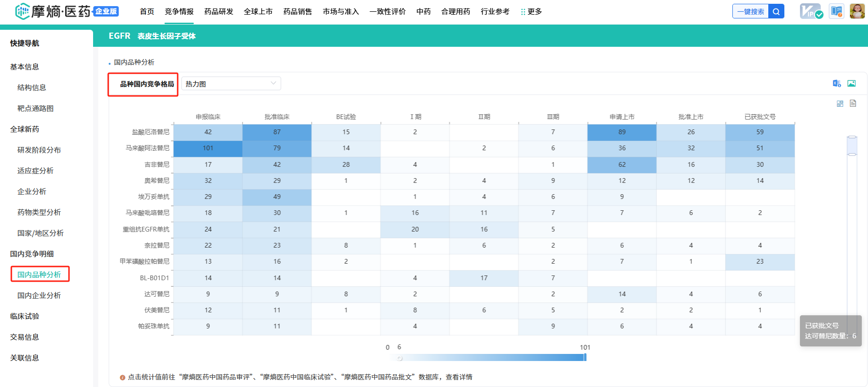Expand the 更多 menu in the top navigation
Image resolution: width=868 pixels, height=387 pixels.
[532, 12]
